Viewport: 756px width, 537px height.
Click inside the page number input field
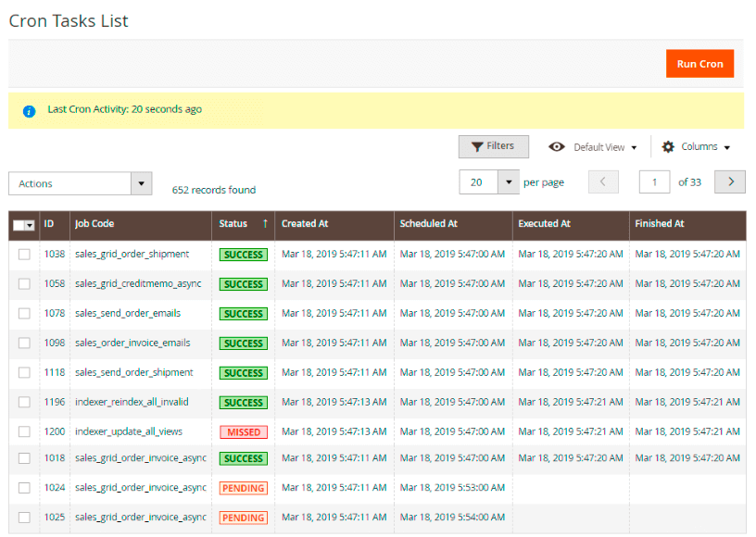coord(654,182)
